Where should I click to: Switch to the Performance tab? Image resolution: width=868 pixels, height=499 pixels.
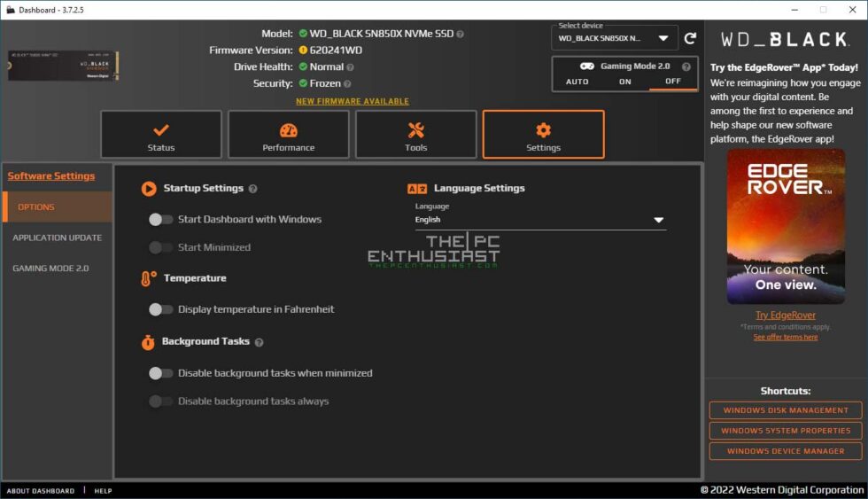click(289, 135)
